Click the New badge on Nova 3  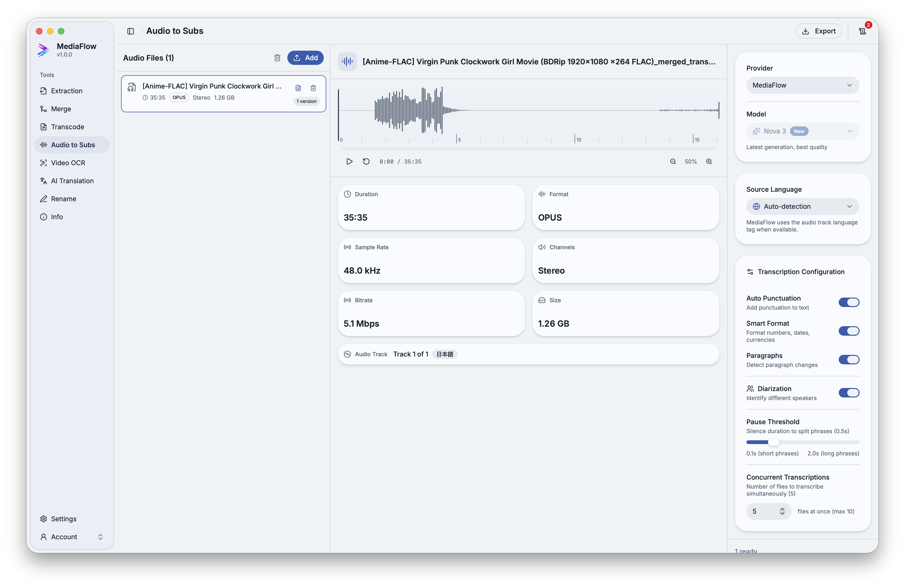point(799,131)
